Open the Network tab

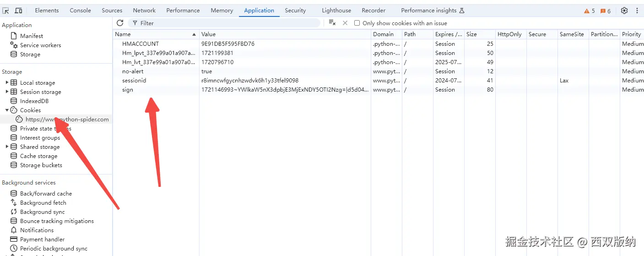(144, 11)
